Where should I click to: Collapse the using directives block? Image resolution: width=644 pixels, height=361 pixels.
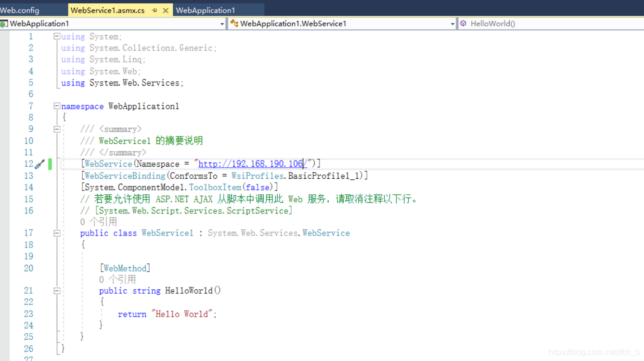(x=57, y=36)
